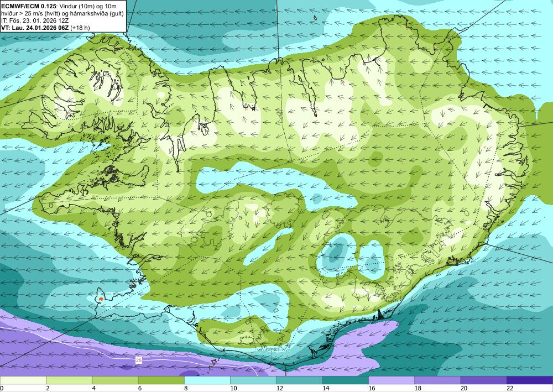This screenshot has height=392, width=553.
Task: Pick the teal 12–14 legend swatch
Action: [299, 380]
